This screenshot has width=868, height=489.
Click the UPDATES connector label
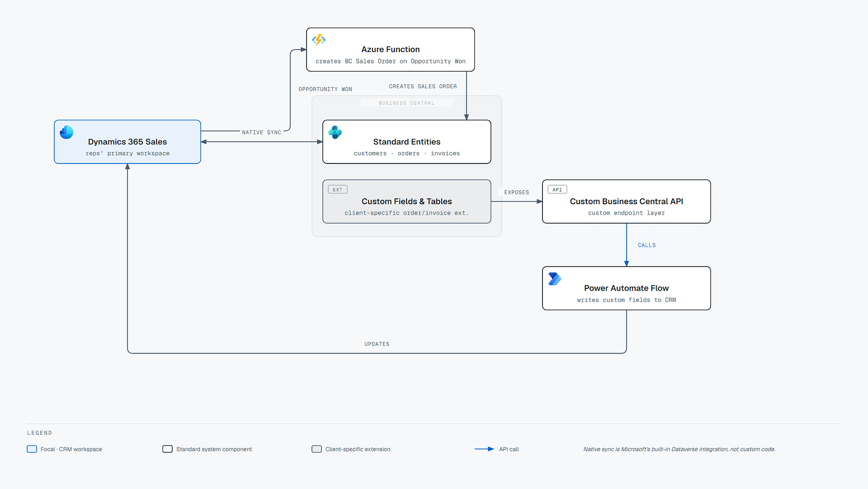pyautogui.click(x=377, y=344)
